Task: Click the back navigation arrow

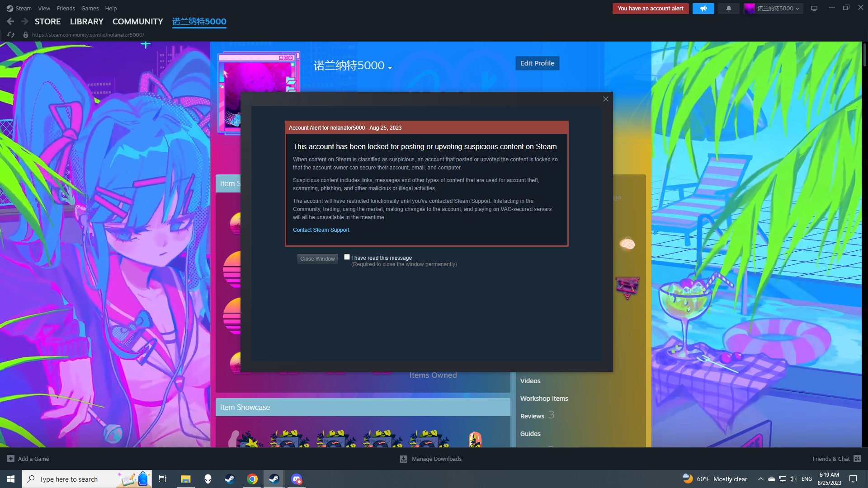Action: 10,21
